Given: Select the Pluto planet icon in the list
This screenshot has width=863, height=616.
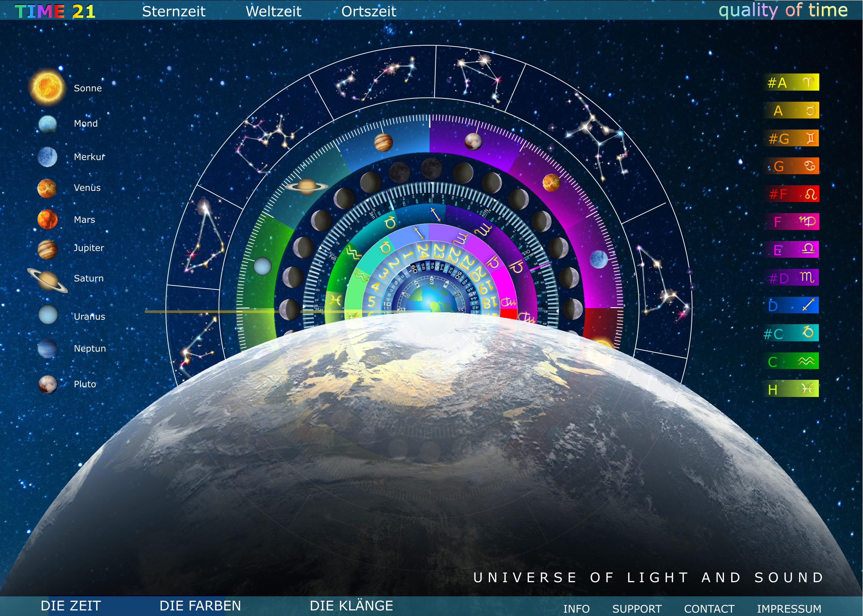Looking at the screenshot, I should click(48, 384).
